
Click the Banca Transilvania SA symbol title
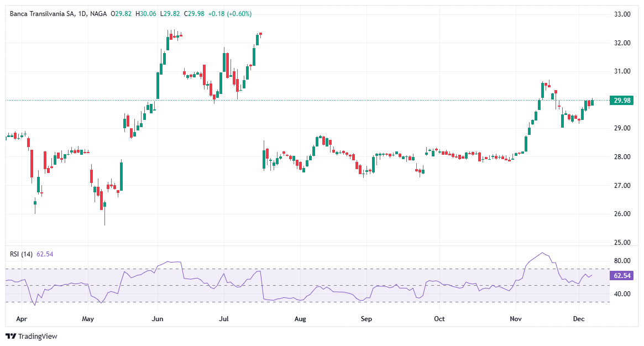pos(43,14)
